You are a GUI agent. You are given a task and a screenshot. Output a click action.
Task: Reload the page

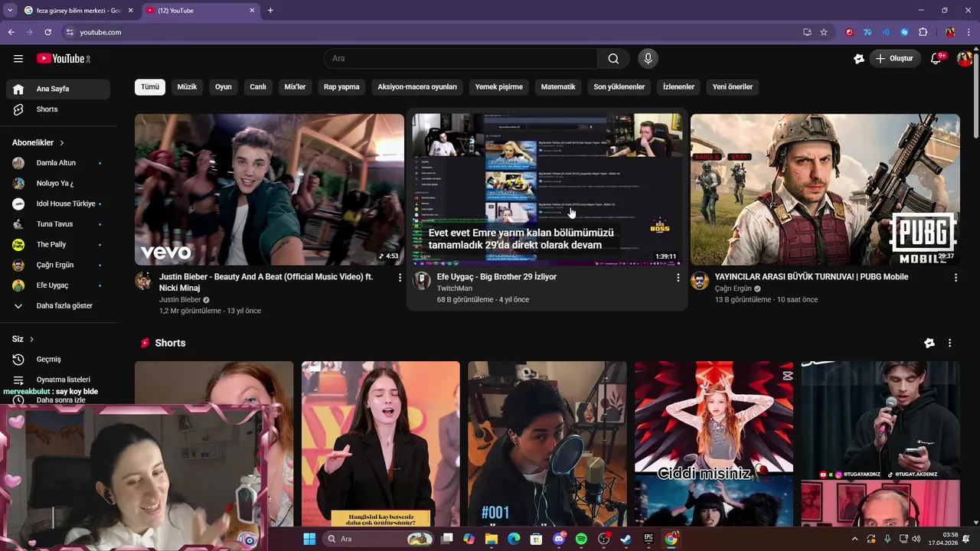(x=47, y=32)
